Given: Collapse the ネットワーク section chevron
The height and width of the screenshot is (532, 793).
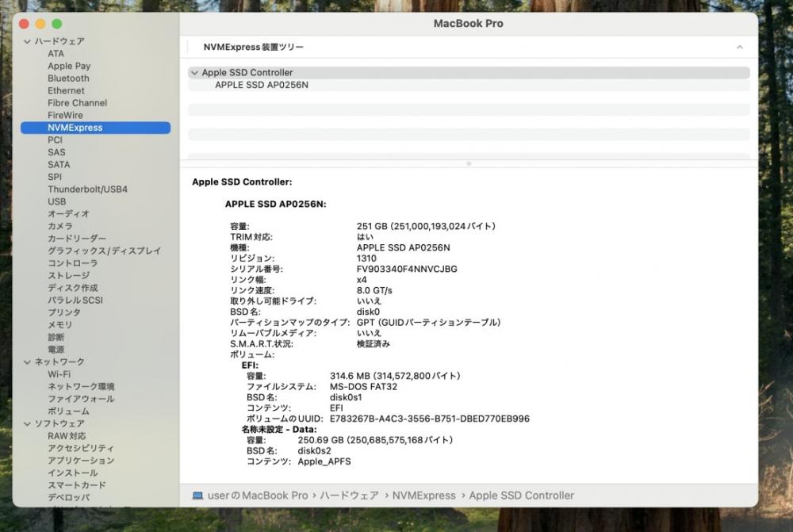Looking at the screenshot, I should tap(27, 362).
